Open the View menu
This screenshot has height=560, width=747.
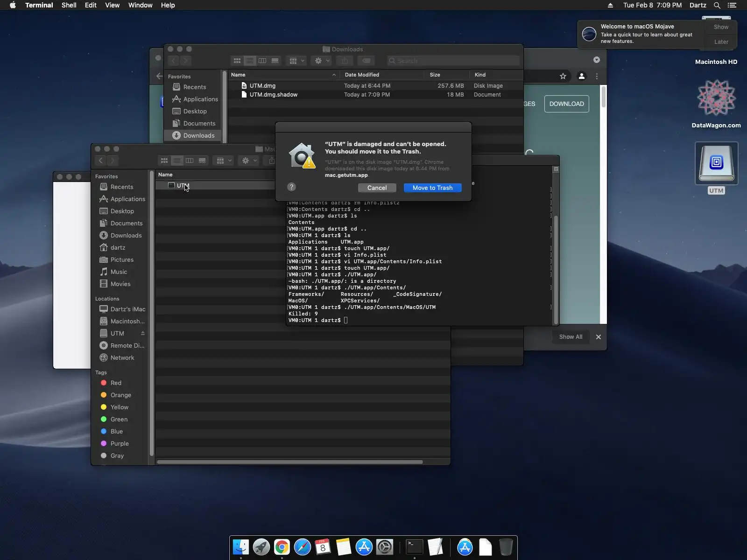coord(113,5)
